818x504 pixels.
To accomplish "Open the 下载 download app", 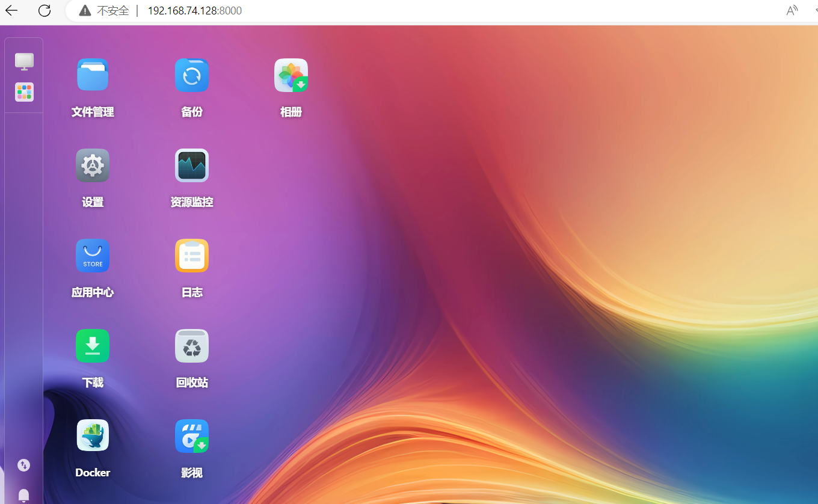I will [93, 346].
